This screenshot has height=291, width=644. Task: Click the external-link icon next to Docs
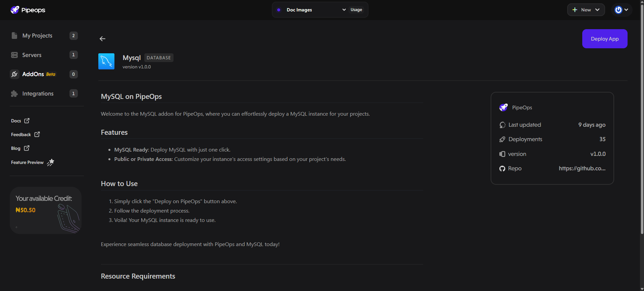(27, 121)
